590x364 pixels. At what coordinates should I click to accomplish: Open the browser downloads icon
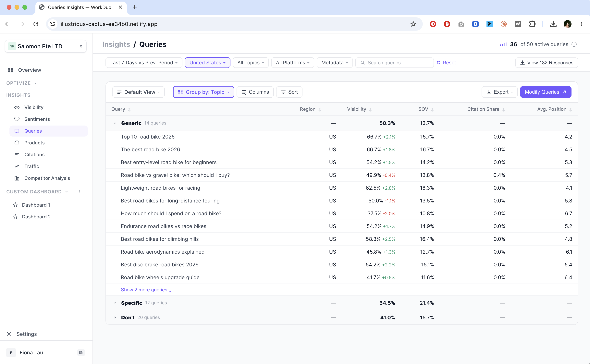(553, 24)
